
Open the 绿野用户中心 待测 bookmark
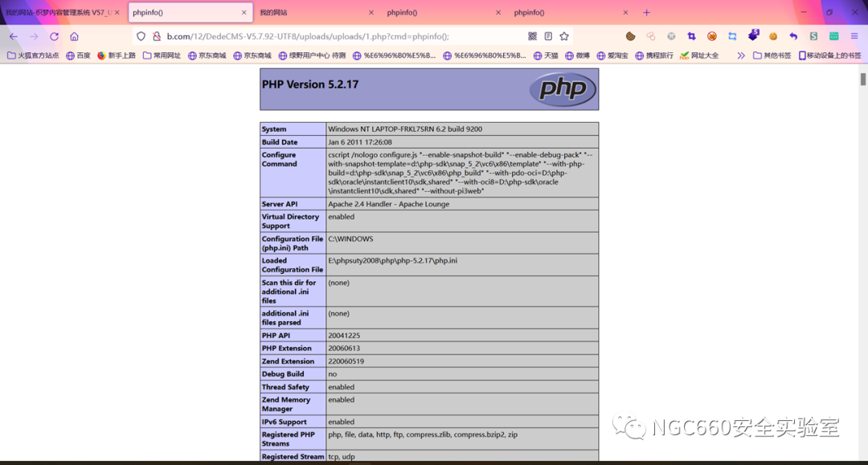[x=312, y=55]
